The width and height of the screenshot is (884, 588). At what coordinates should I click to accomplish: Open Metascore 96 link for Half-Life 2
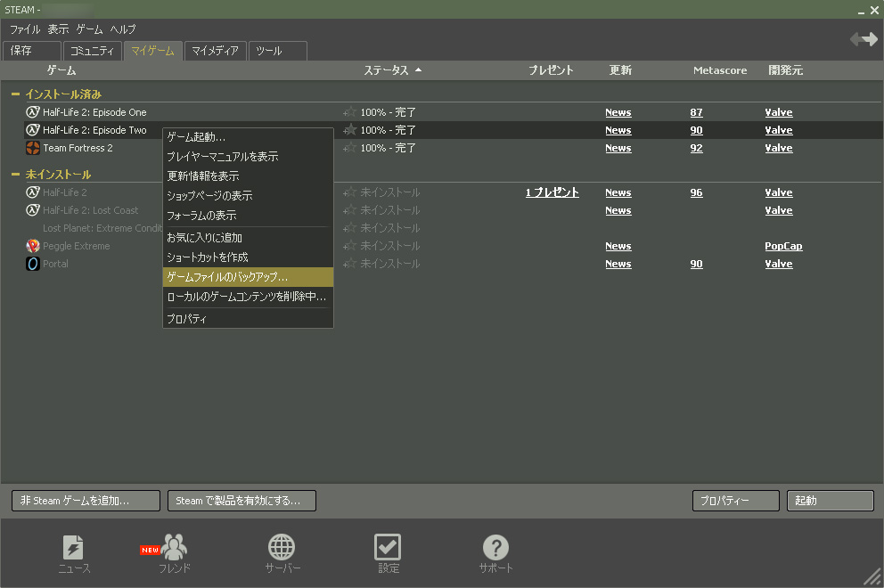[x=696, y=192]
